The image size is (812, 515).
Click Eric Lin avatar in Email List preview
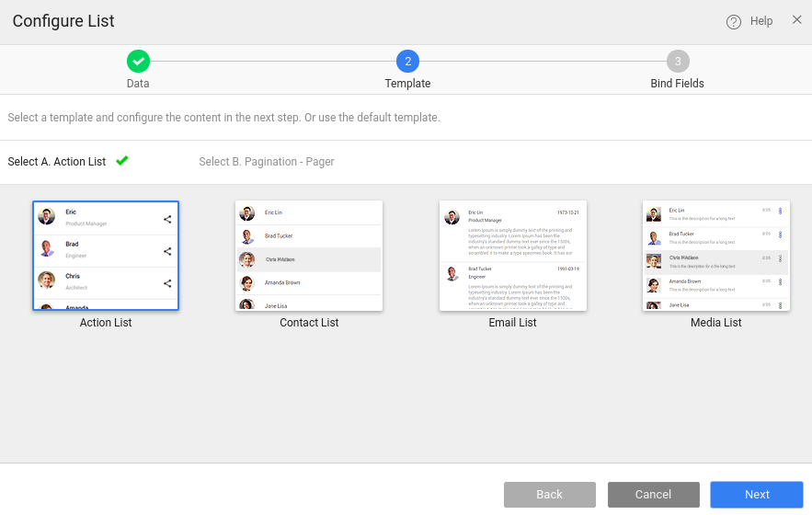coord(452,217)
